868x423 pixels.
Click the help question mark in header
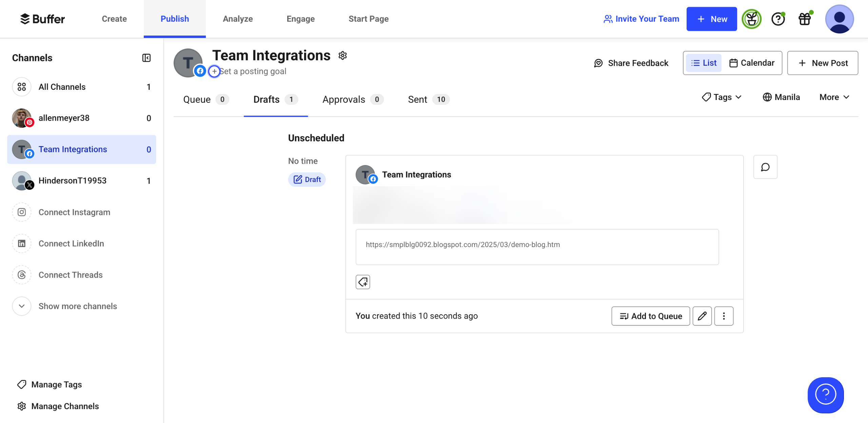778,19
